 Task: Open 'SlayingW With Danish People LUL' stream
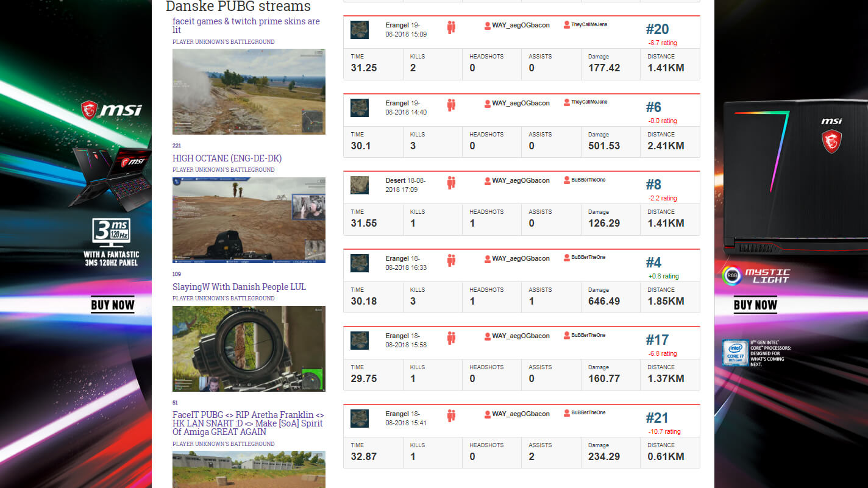[x=239, y=287]
